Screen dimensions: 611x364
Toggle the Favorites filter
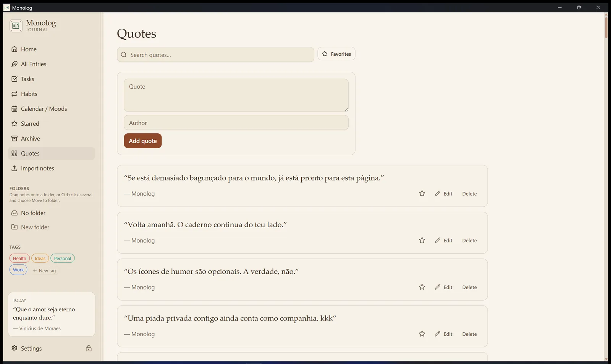coord(336,54)
